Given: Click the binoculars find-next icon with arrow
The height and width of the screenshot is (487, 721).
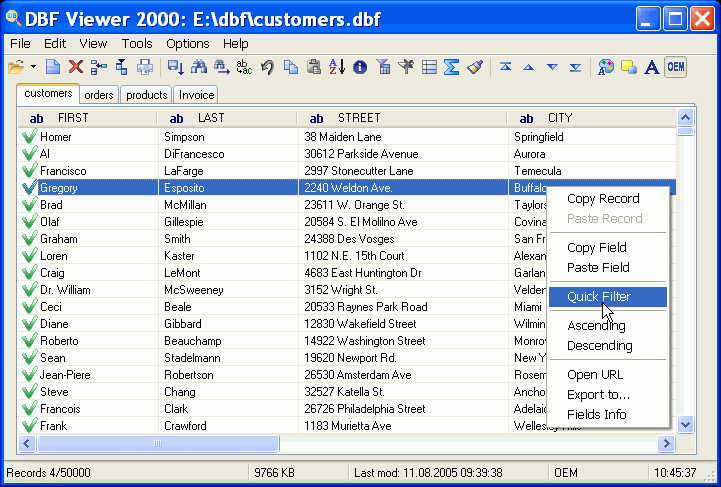Looking at the screenshot, I should [x=221, y=67].
